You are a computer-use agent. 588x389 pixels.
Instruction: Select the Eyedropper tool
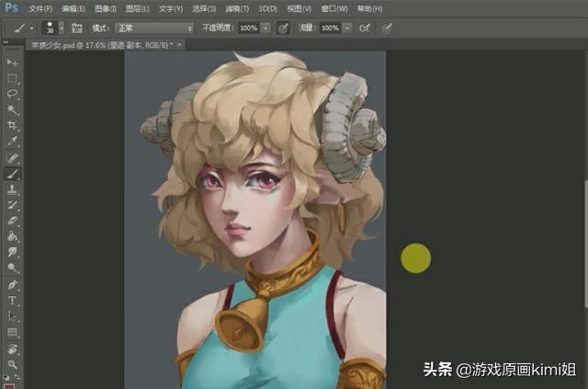[x=12, y=142]
